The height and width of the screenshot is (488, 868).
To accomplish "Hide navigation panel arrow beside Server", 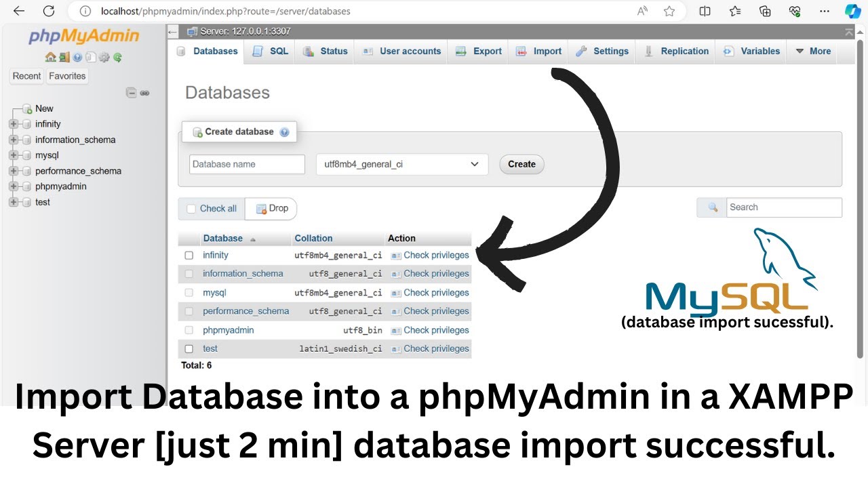I will click(x=173, y=32).
